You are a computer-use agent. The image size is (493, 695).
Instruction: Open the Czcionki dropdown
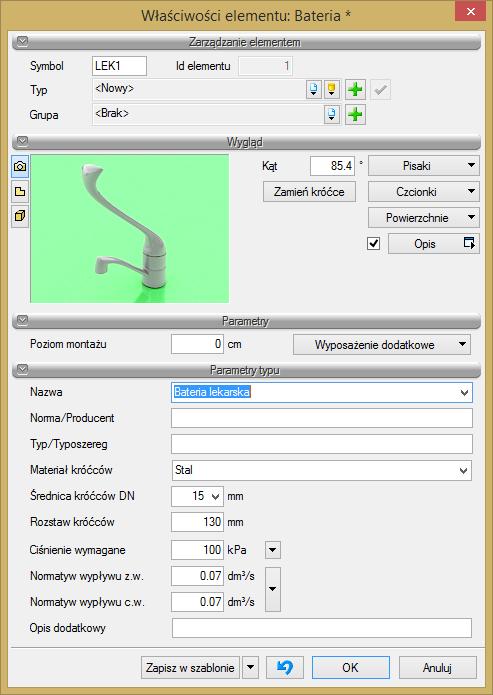[x=424, y=192]
